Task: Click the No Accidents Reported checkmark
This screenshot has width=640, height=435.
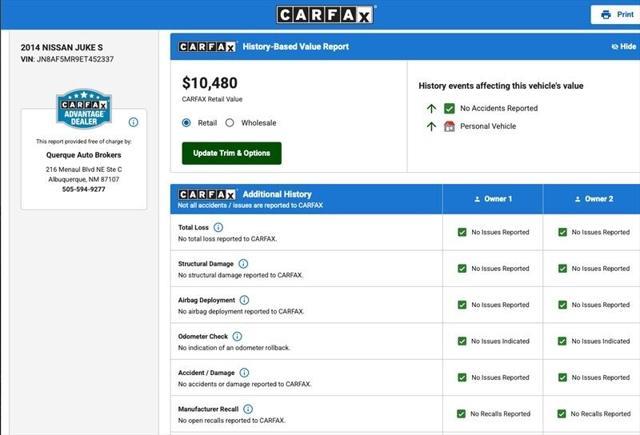Action: 449,109
